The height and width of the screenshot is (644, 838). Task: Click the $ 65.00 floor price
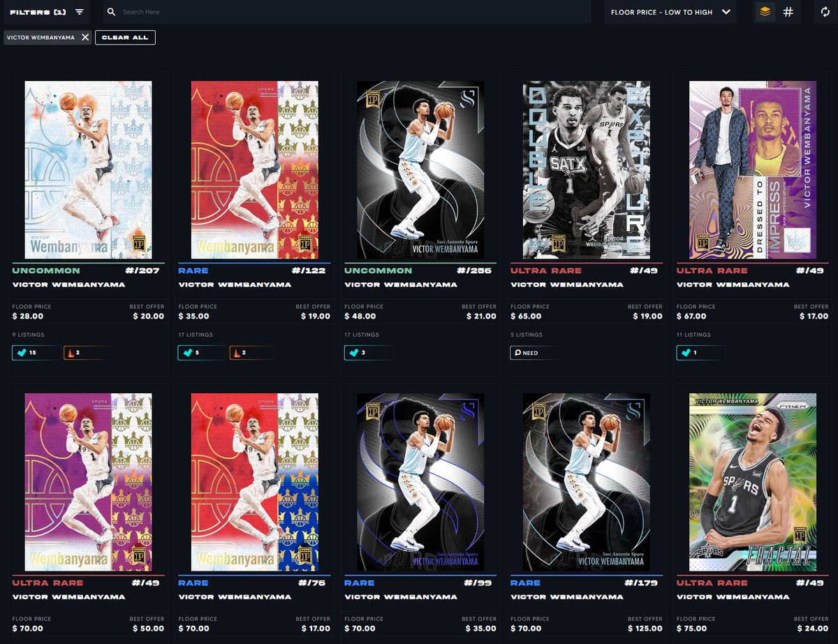526,316
